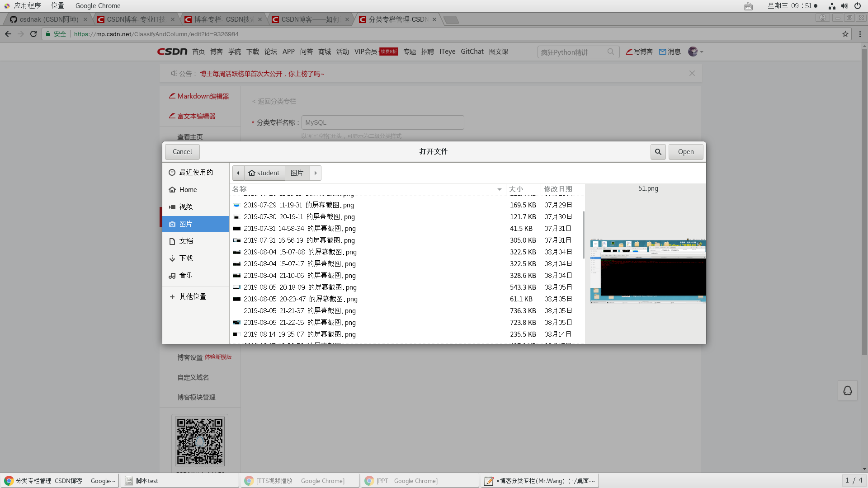Sort files by 大小 column header
The image size is (868, 488).
coord(523,189)
